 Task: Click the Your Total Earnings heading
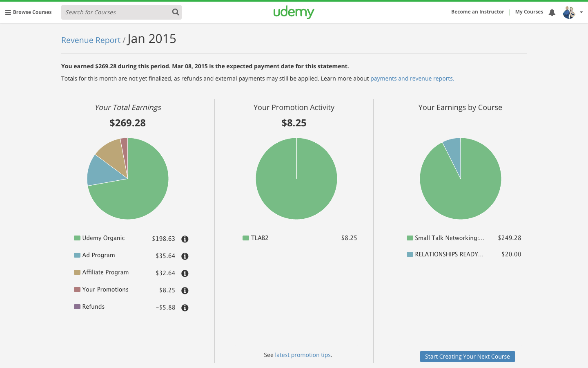click(x=128, y=108)
